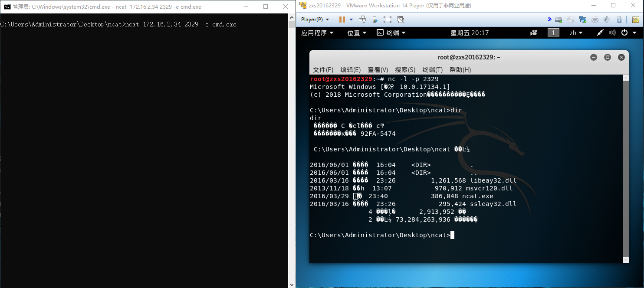Click the sound card device icon
The image size is (644, 288).
click(x=607, y=20)
